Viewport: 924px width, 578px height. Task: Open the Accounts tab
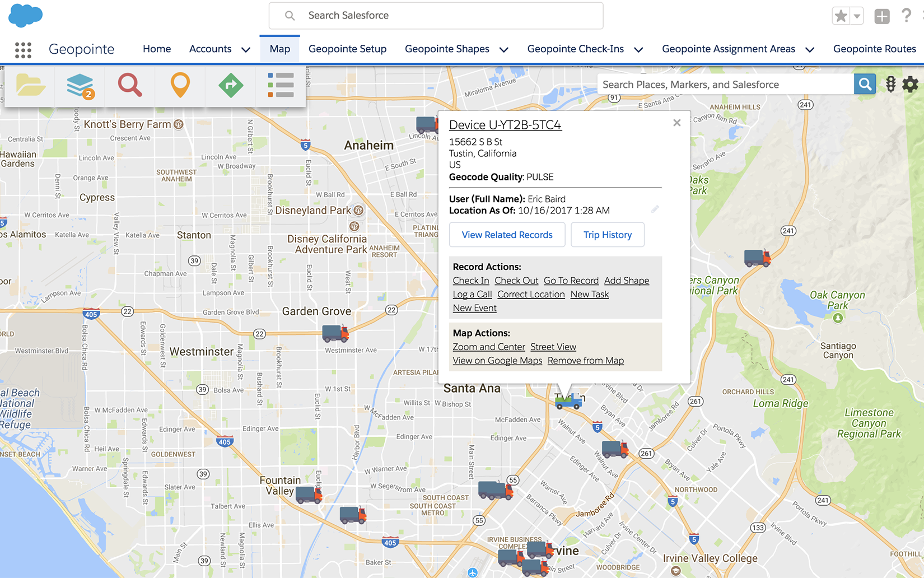point(211,49)
